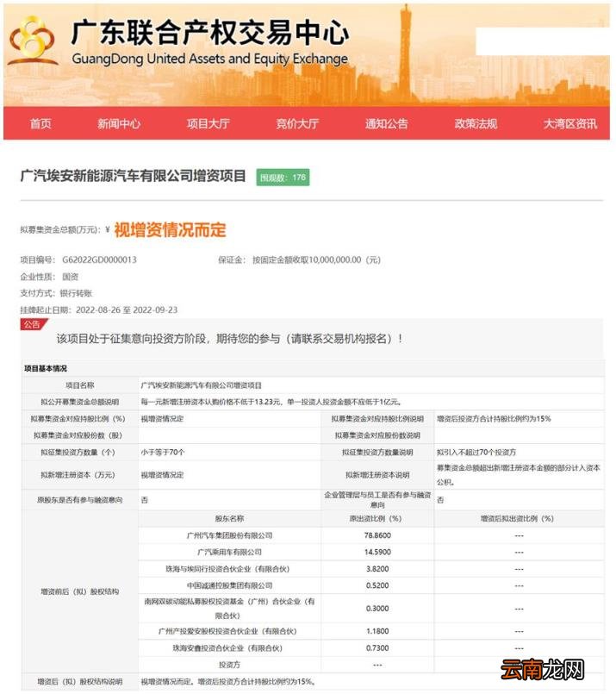Open the 新闻中心 menu item
Screen dimensions: 616x694
point(119,123)
